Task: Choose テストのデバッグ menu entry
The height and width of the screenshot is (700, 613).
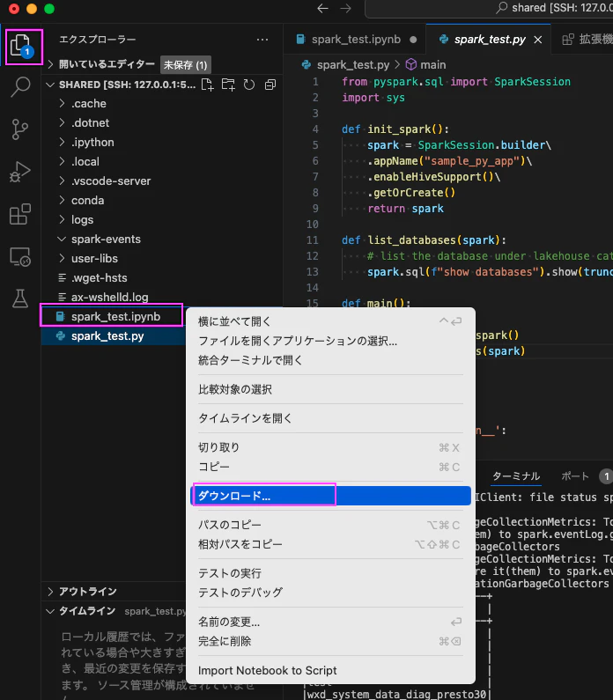Action: point(330,593)
